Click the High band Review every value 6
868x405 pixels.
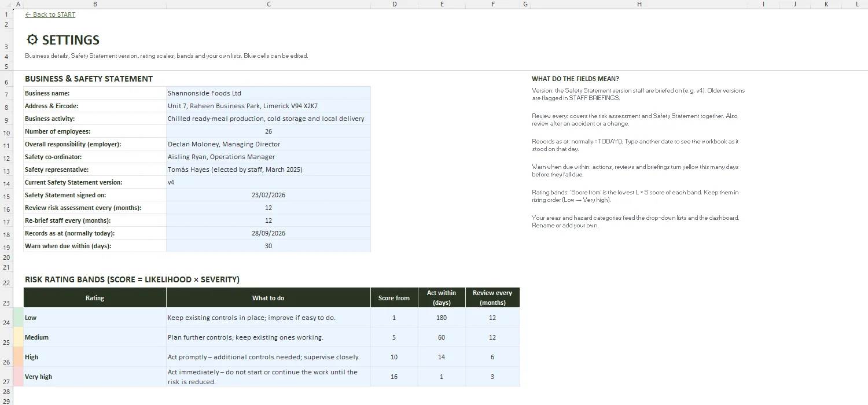[x=492, y=357]
